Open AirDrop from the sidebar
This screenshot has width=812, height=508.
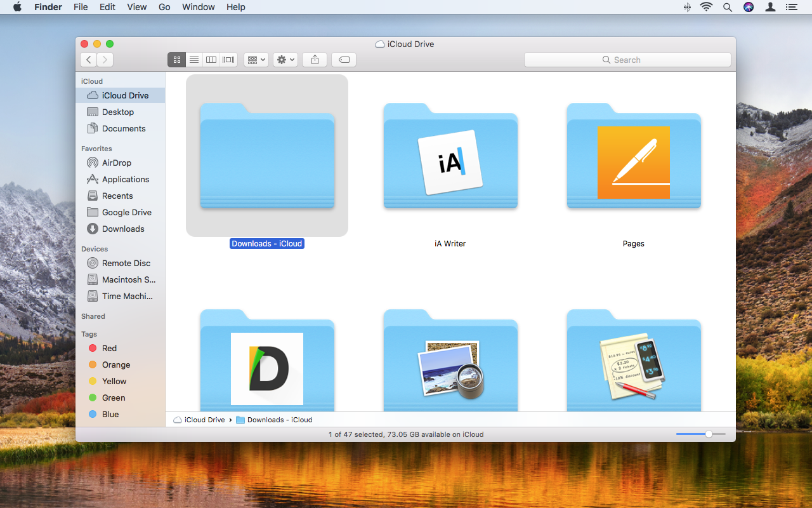(116, 163)
